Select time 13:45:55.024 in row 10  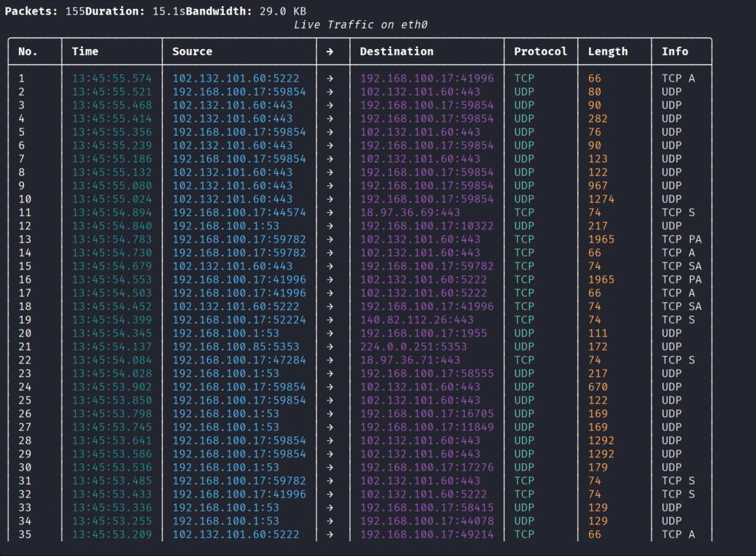coord(112,199)
